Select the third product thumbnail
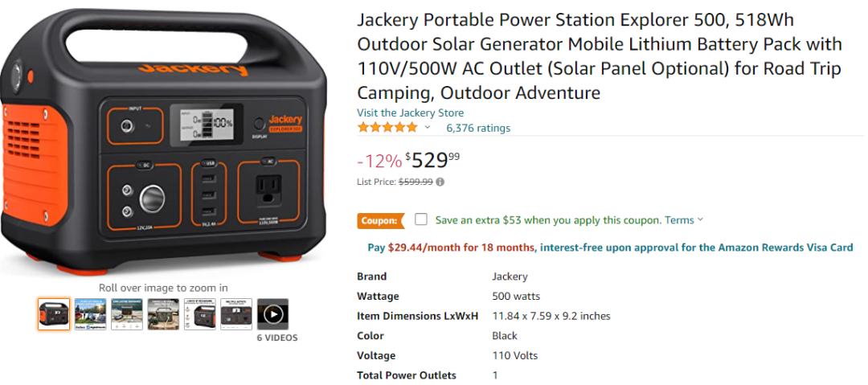This screenshot has height=385, width=868. 127,314
